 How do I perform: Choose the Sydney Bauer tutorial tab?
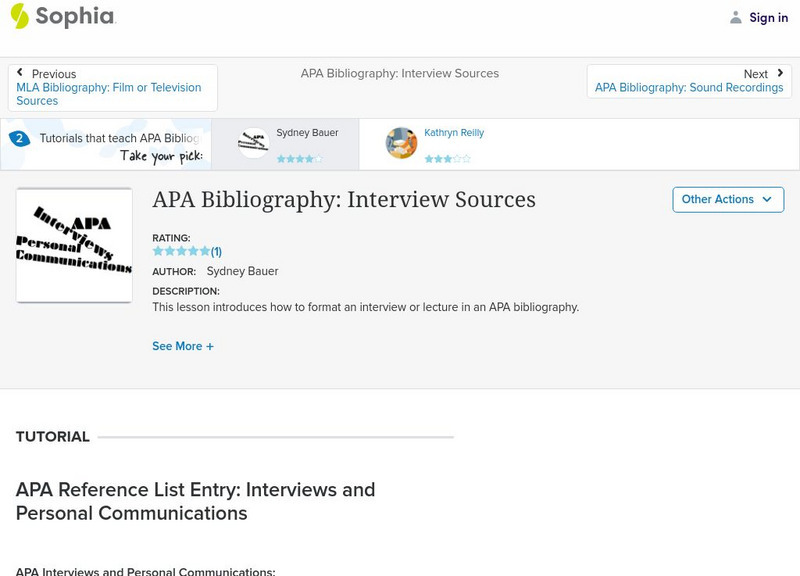(307, 133)
